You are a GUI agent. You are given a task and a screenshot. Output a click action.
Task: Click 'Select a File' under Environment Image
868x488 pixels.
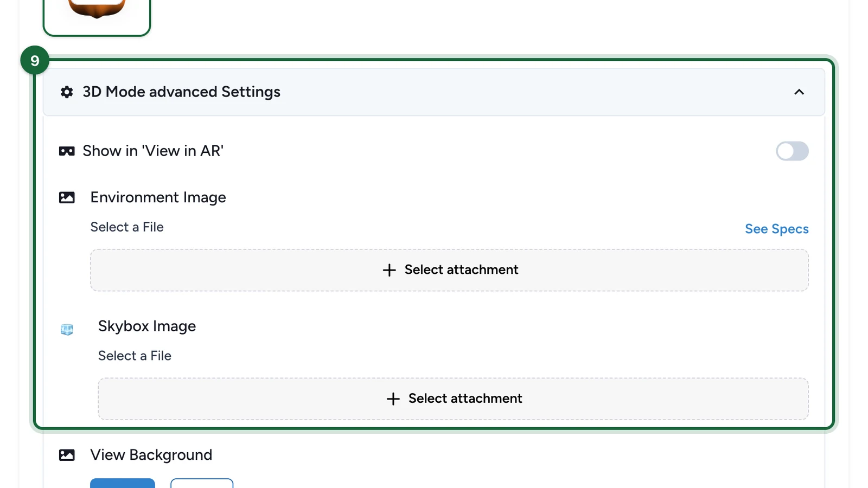click(x=127, y=227)
